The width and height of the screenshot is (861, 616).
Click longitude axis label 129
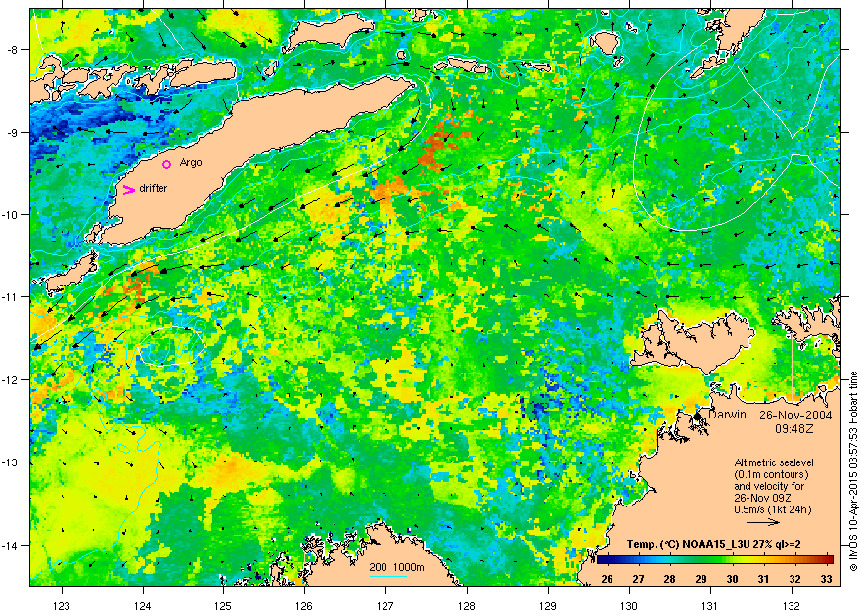click(x=548, y=606)
